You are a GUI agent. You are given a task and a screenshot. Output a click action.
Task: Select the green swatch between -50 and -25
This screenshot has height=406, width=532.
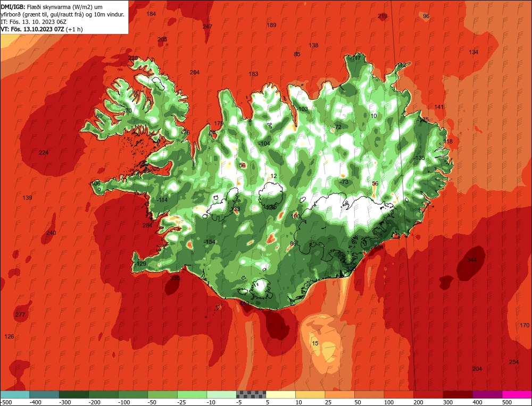click(x=162, y=394)
